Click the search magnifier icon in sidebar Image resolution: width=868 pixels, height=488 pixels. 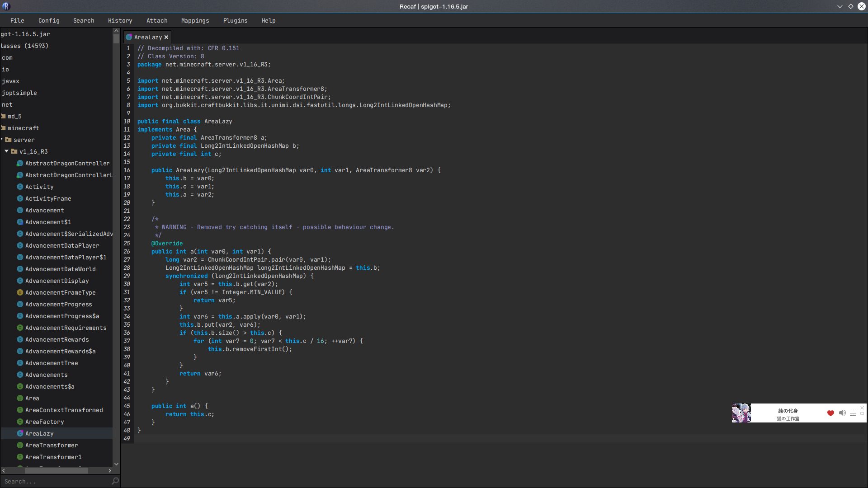pos(115,481)
